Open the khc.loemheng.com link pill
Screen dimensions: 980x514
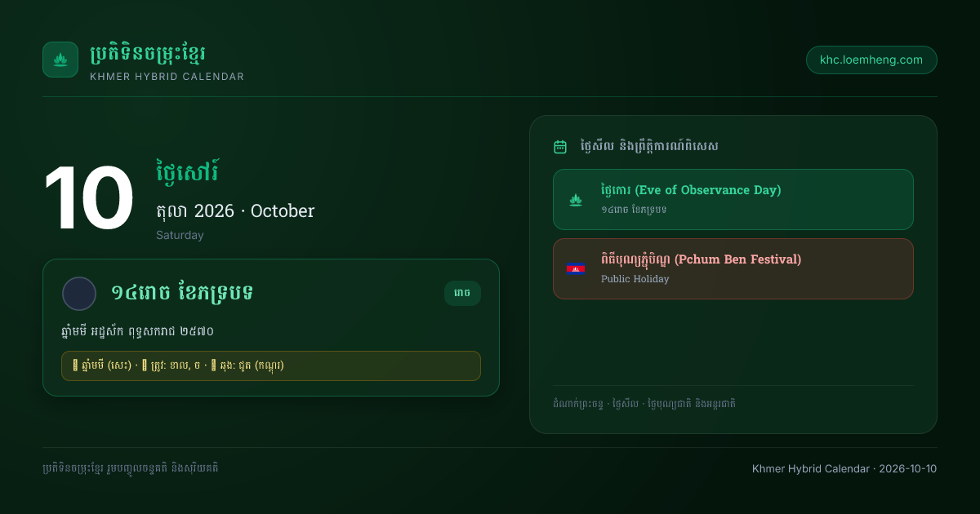[x=871, y=60]
